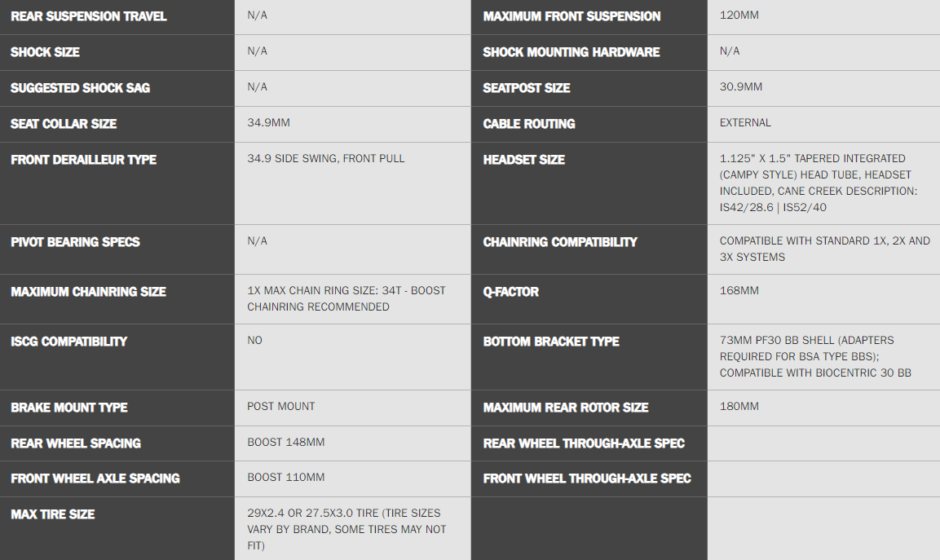Select the 34.9 Side Swing, Front Pull value
This screenshot has width=940, height=560.
coord(325,159)
